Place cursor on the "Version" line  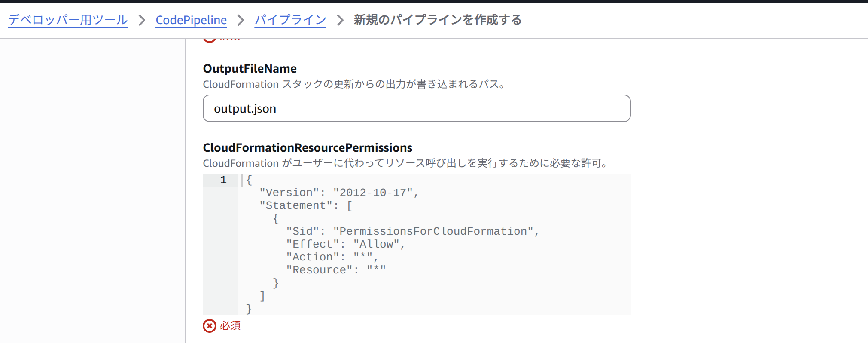(x=338, y=193)
